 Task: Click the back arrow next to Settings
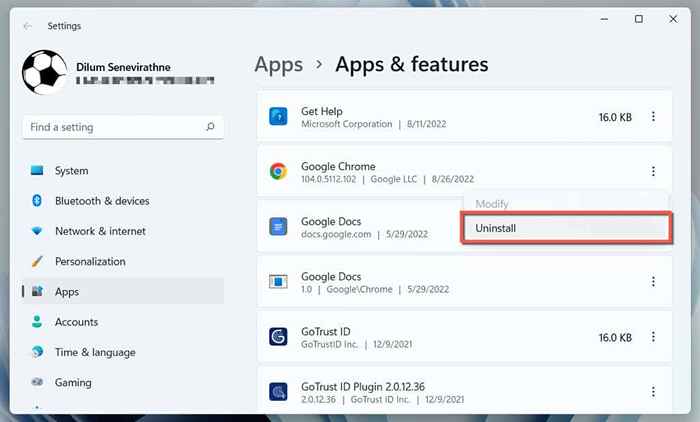click(28, 26)
